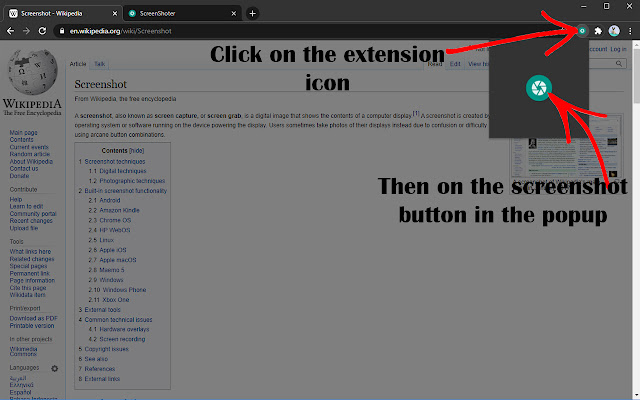Open the Article tab

78,64
